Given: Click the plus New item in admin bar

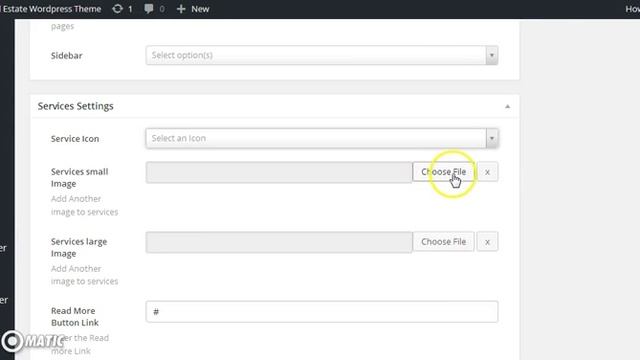Looking at the screenshot, I should click(x=193, y=9).
